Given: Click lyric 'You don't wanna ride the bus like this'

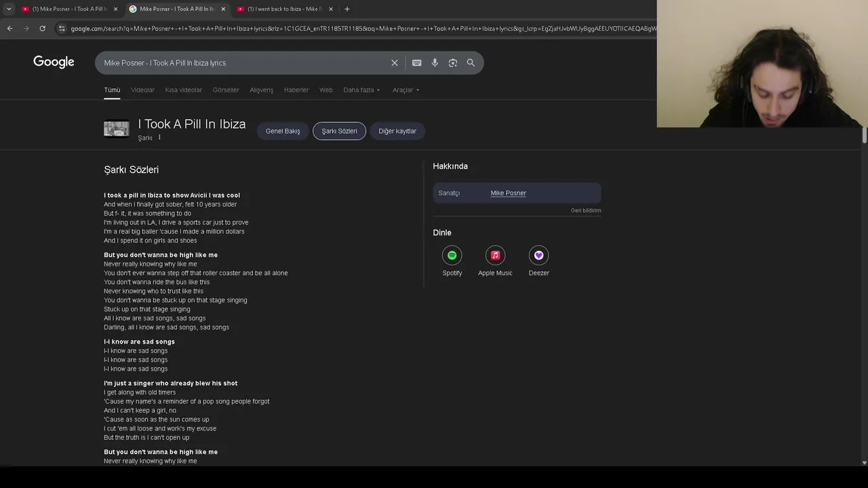Looking at the screenshot, I should tap(157, 282).
